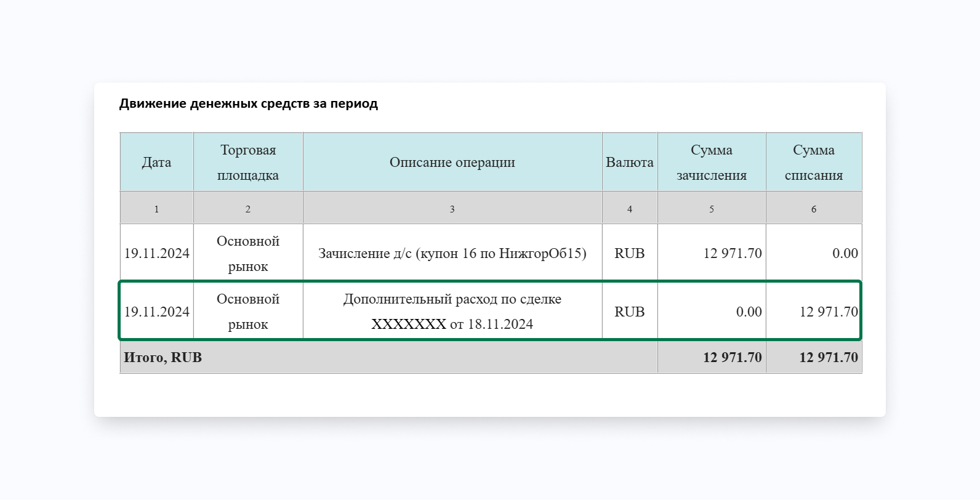This screenshot has height=500, width=980.
Task: Select write-off 12 971.70 in the expense row
Action: [829, 312]
